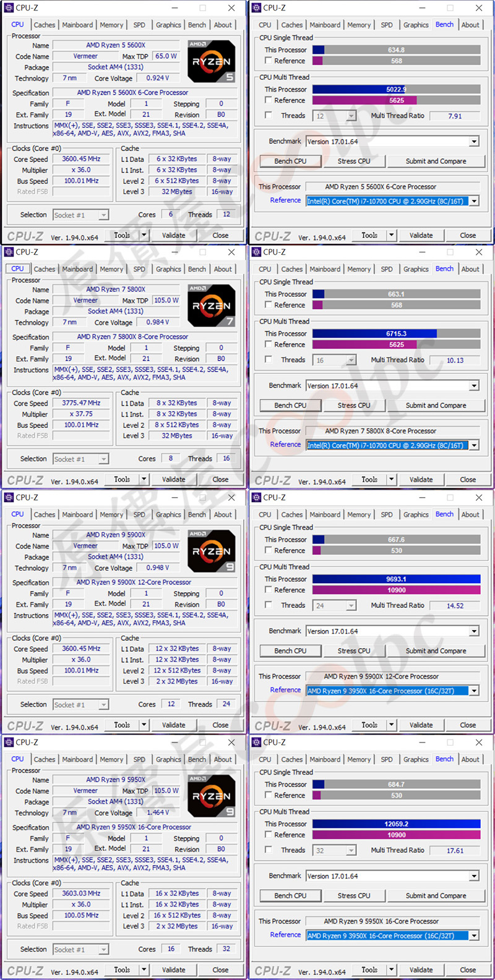
Task: Click Validate button in 5900X CPU window
Action: tap(173, 725)
